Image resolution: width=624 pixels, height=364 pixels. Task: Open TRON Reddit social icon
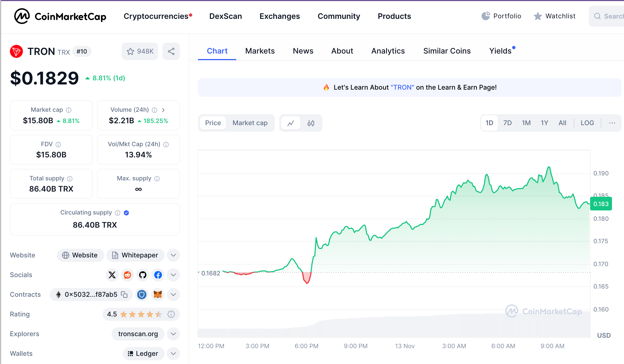click(127, 275)
